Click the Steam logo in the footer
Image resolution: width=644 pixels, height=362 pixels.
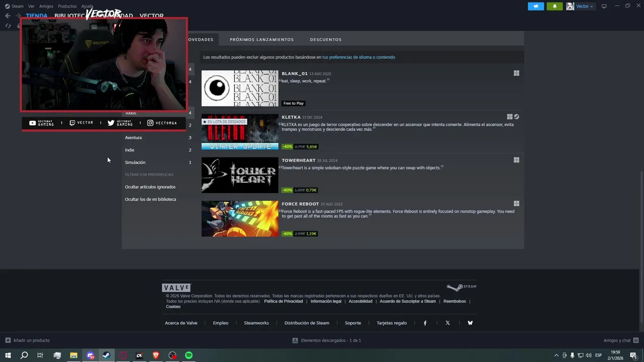tap(461, 288)
